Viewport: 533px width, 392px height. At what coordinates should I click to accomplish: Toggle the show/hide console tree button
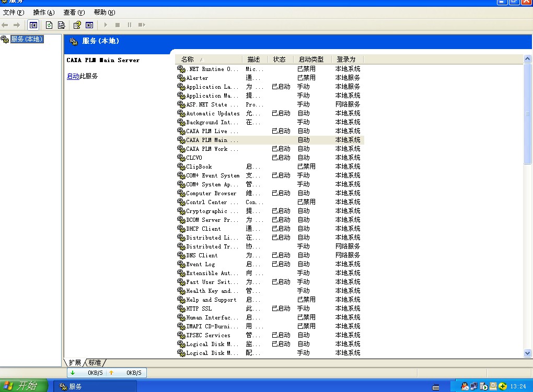click(x=33, y=25)
